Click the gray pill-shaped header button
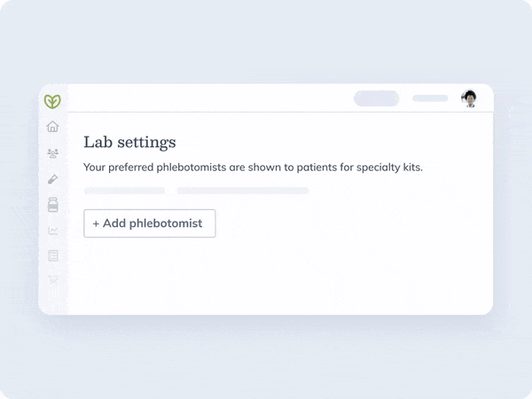This screenshot has width=532, height=399. [x=376, y=98]
